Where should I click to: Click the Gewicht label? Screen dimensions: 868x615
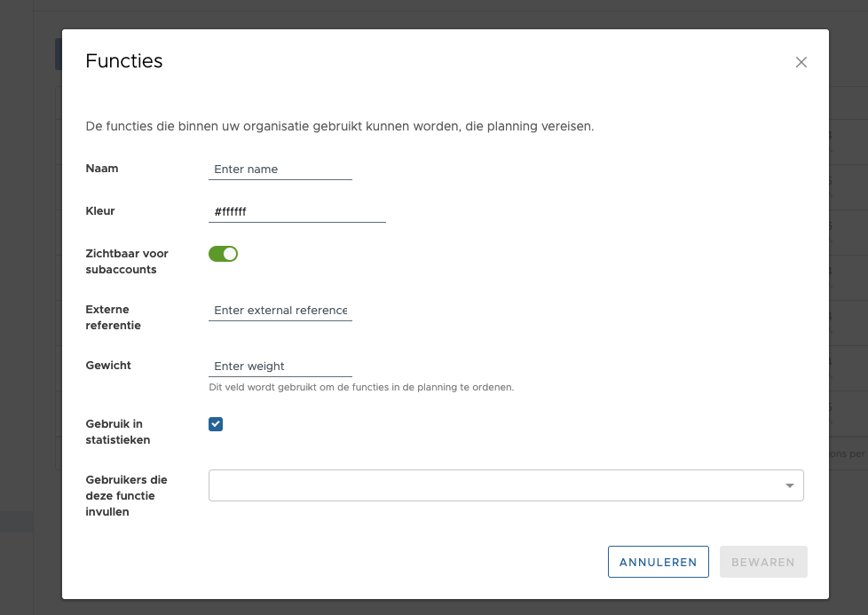coord(108,366)
